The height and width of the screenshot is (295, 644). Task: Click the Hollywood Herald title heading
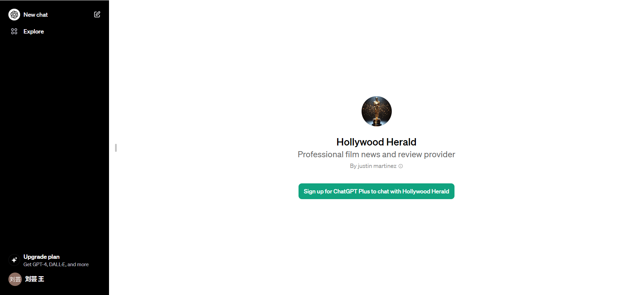click(376, 142)
